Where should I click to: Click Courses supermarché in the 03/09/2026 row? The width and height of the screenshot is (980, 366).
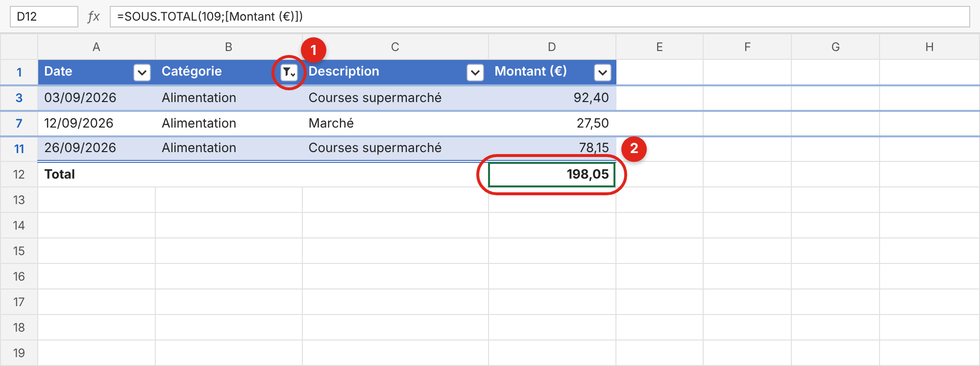point(395,98)
